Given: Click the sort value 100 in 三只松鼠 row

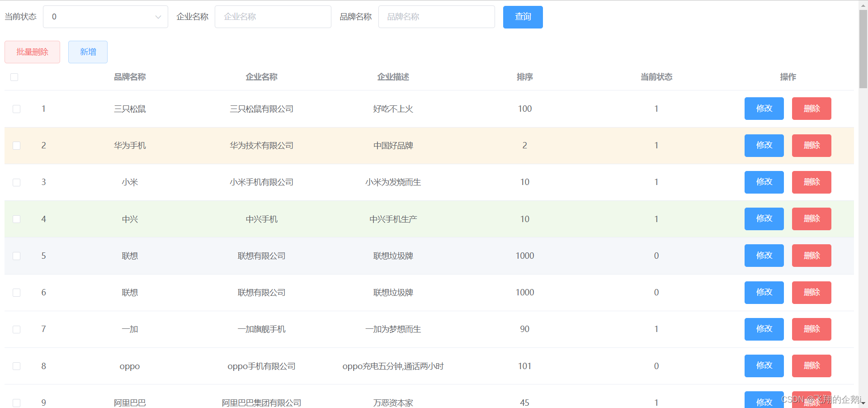Looking at the screenshot, I should coord(524,109).
